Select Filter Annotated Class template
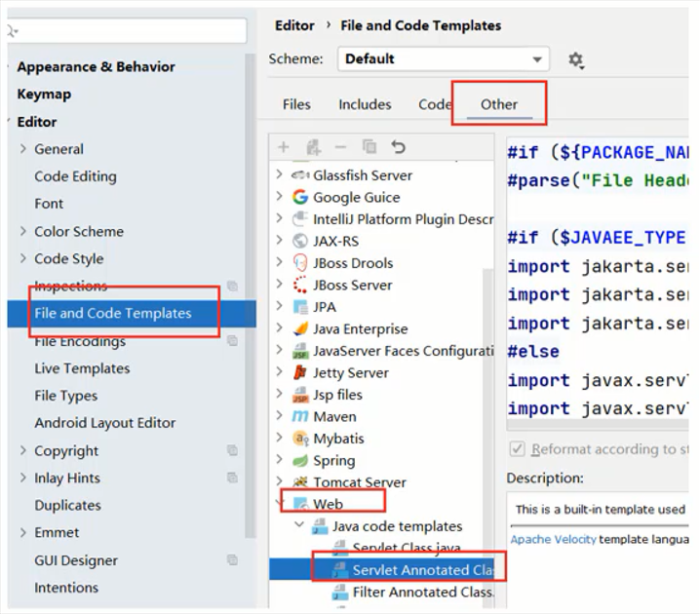 pyautogui.click(x=422, y=592)
